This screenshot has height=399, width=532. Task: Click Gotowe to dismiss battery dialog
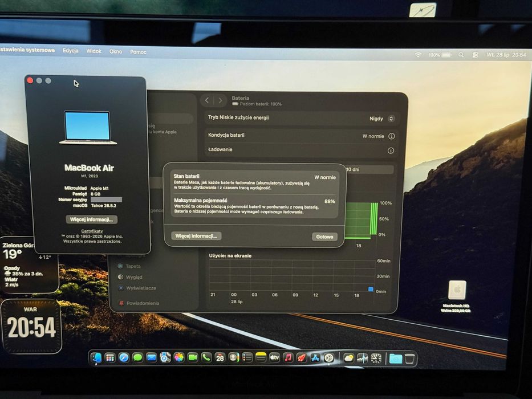(x=324, y=237)
